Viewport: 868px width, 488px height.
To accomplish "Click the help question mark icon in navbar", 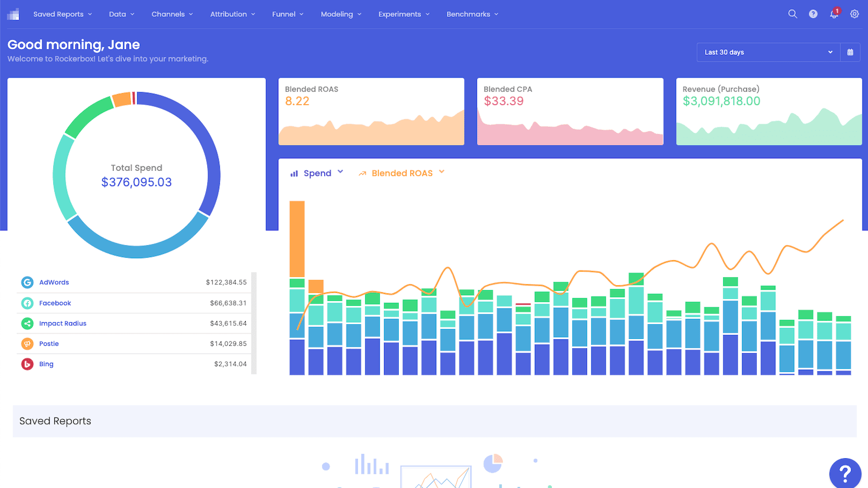I will (x=813, y=14).
